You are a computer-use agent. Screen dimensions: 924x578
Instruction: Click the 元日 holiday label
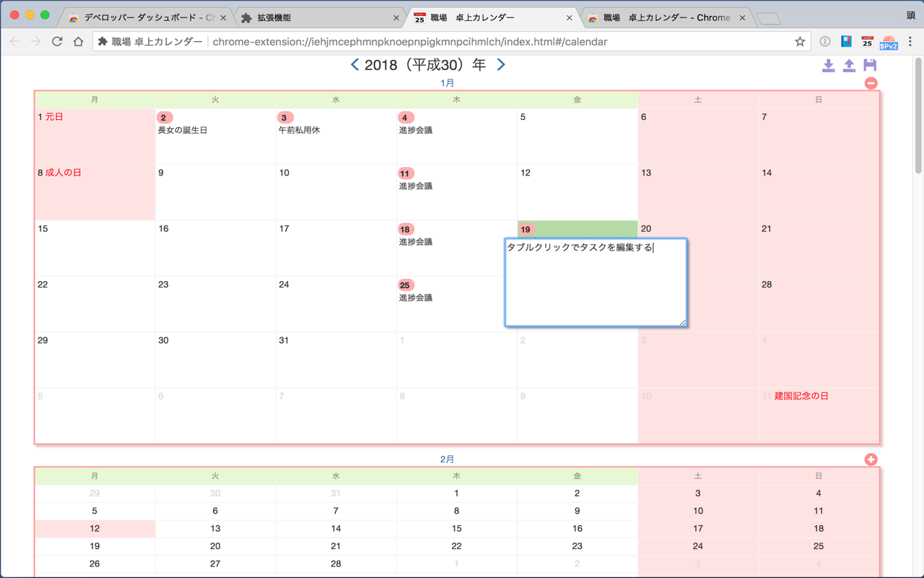pos(54,116)
